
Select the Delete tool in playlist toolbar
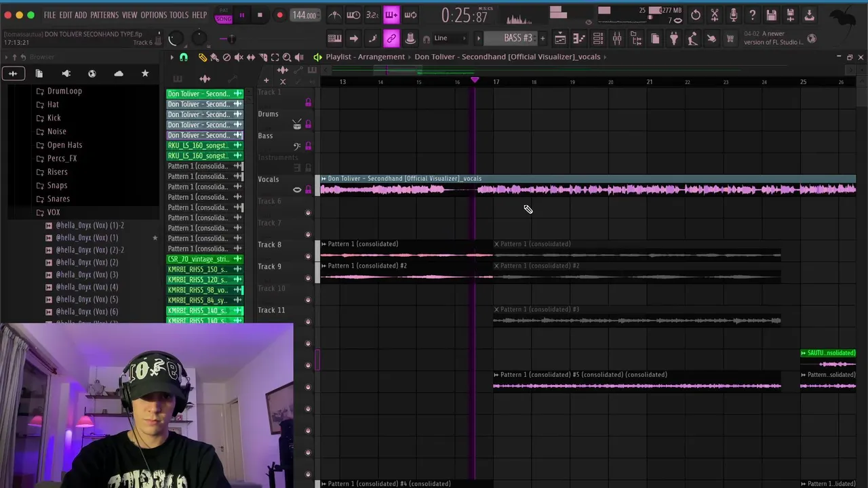point(226,58)
